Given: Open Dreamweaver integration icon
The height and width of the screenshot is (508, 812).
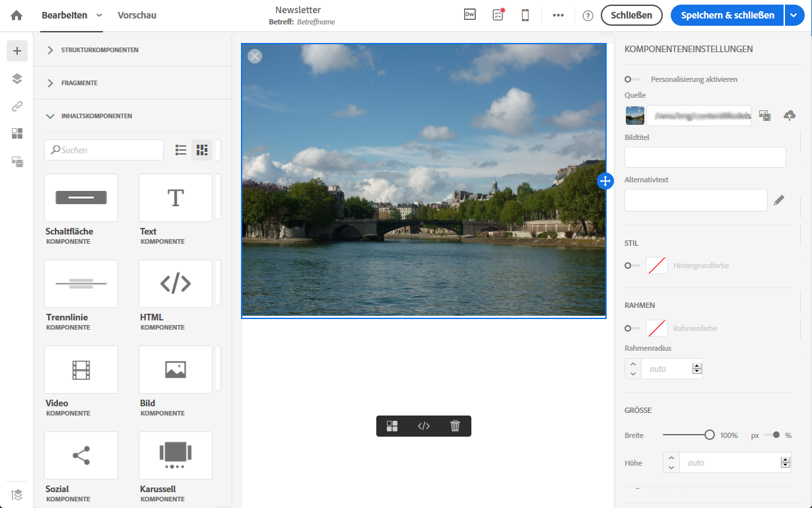Looking at the screenshot, I should [x=469, y=15].
